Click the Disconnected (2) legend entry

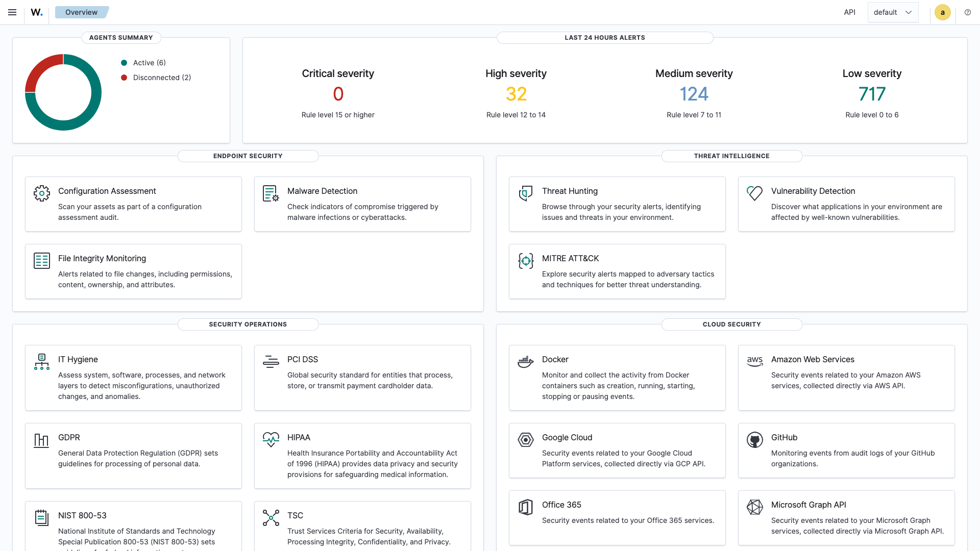[156, 78]
